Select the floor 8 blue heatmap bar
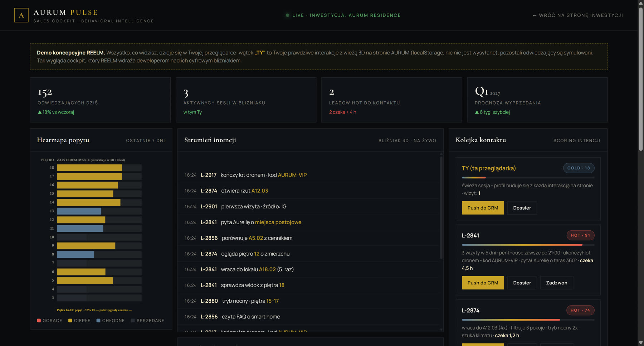 click(x=75, y=254)
